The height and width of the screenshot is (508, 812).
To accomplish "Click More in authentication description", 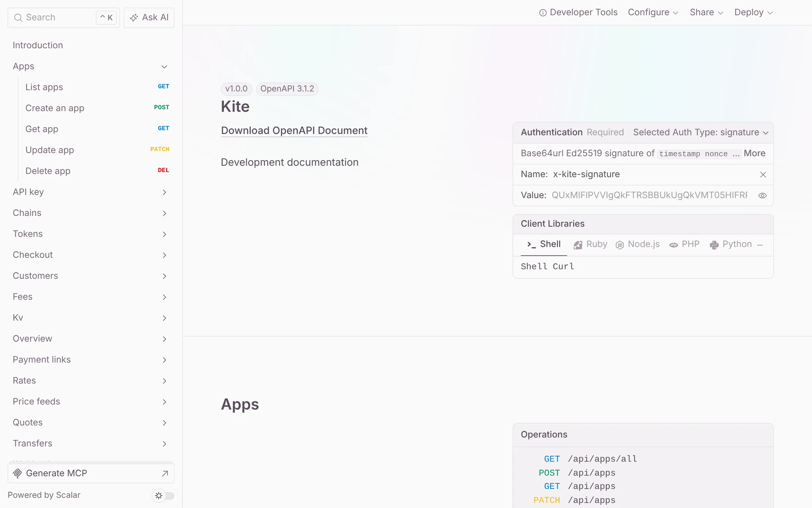I will [754, 153].
